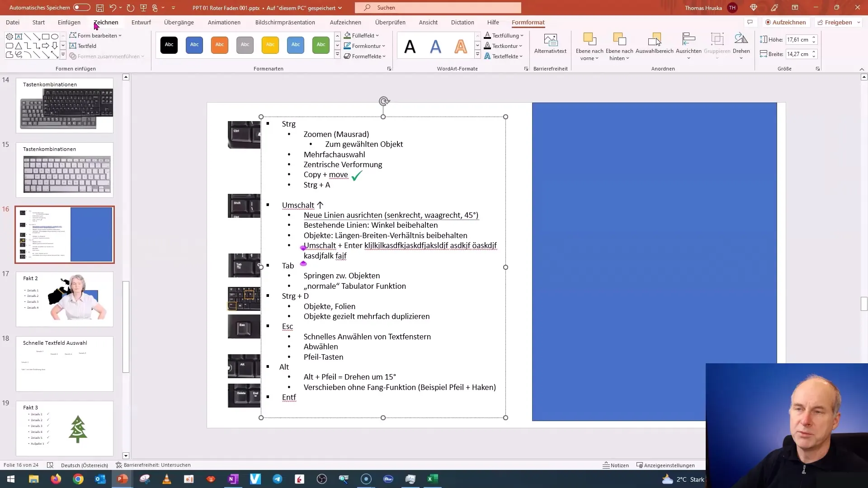The width and height of the screenshot is (868, 488).
Task: Open quick access toolbar customization arrow
Action: point(173,8)
